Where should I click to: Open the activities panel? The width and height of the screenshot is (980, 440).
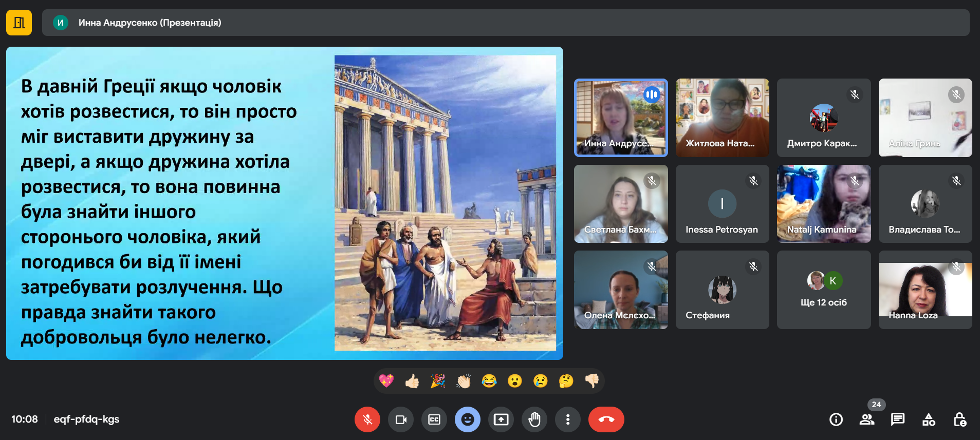[x=929, y=419]
